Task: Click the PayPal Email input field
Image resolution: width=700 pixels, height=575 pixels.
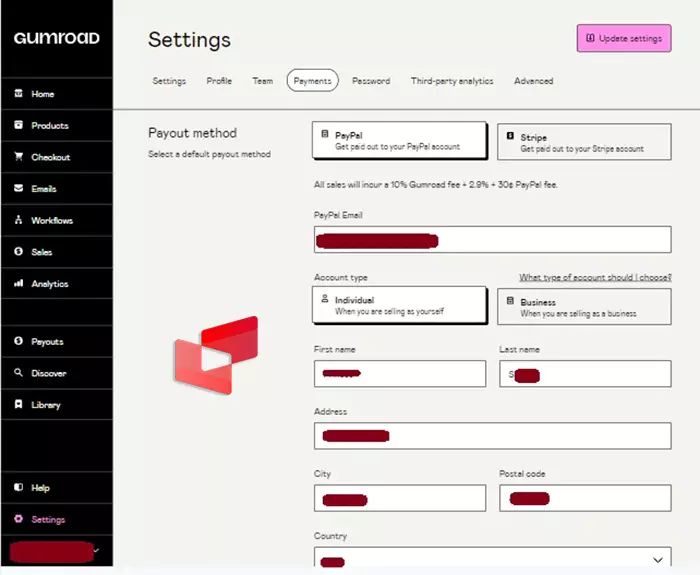Action: (492, 239)
